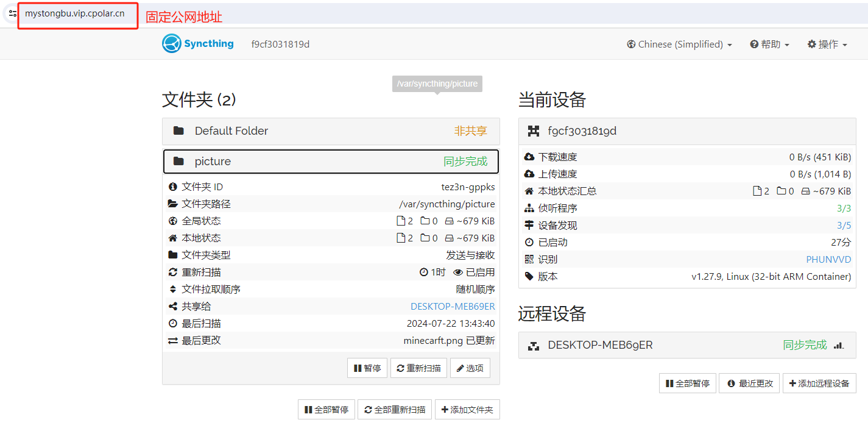Click the info icon next to 文件夹 ID
Viewport: 868px width, 442px height.
tap(173, 187)
